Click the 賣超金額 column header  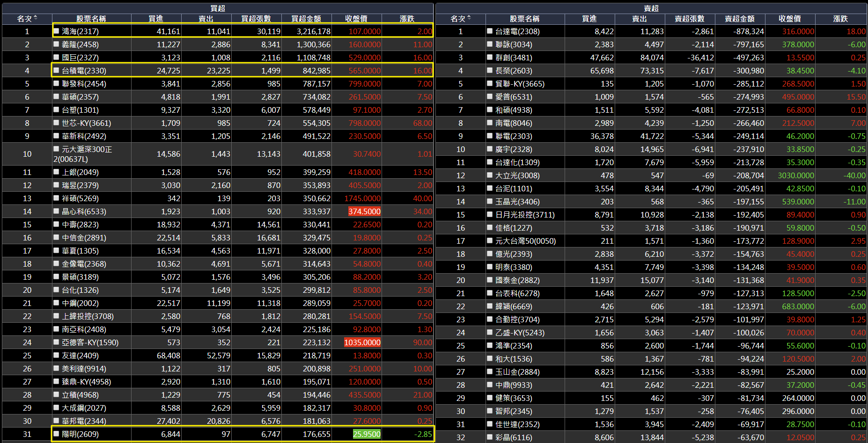[x=740, y=19]
